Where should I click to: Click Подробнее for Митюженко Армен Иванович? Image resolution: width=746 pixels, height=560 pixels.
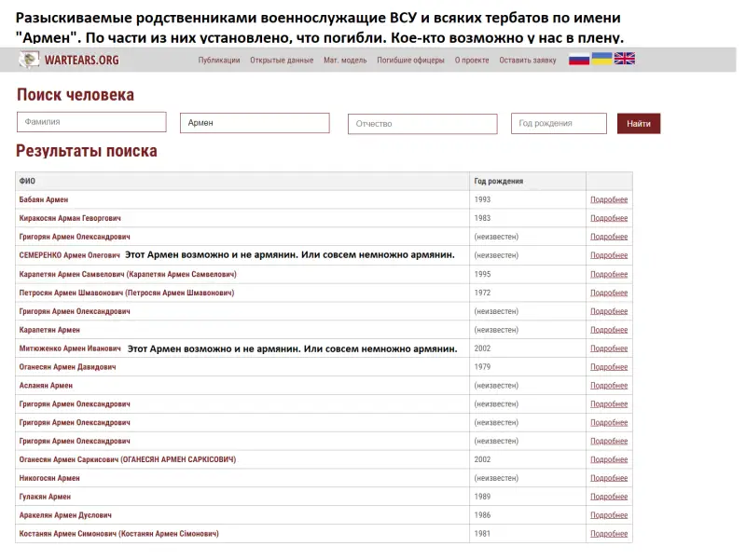click(609, 348)
